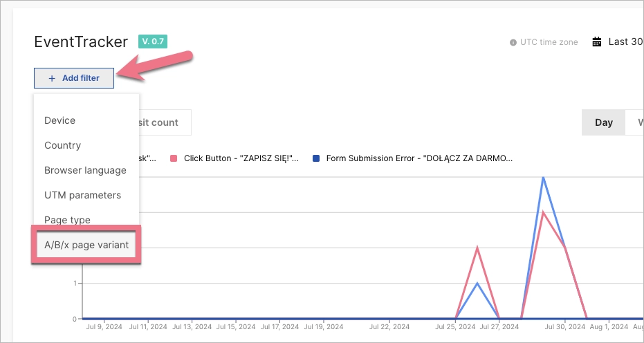Switch chart to Day view
644x343 pixels.
(604, 122)
